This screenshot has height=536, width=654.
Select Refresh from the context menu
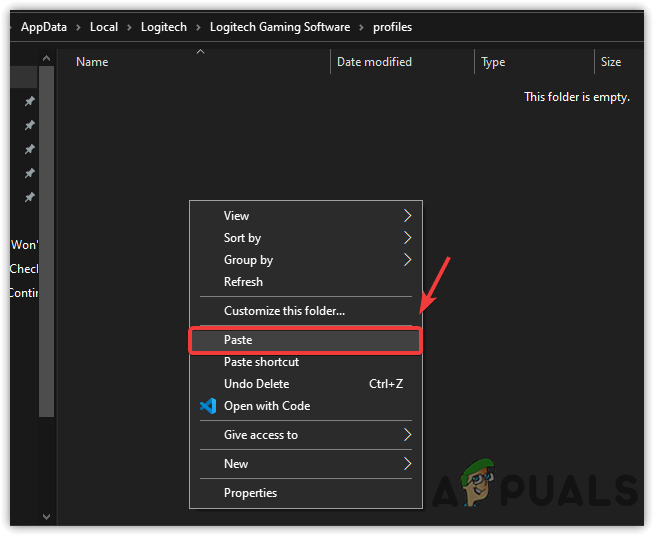click(x=306, y=282)
